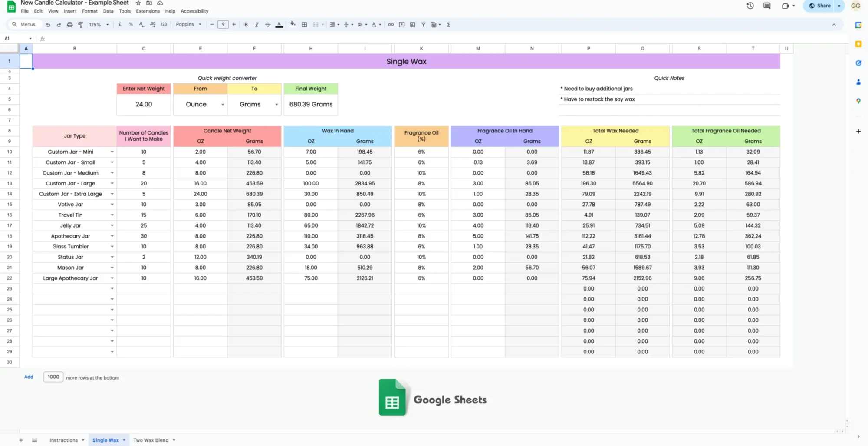Open text wrapping dropdown
868x446 pixels.
click(362, 25)
